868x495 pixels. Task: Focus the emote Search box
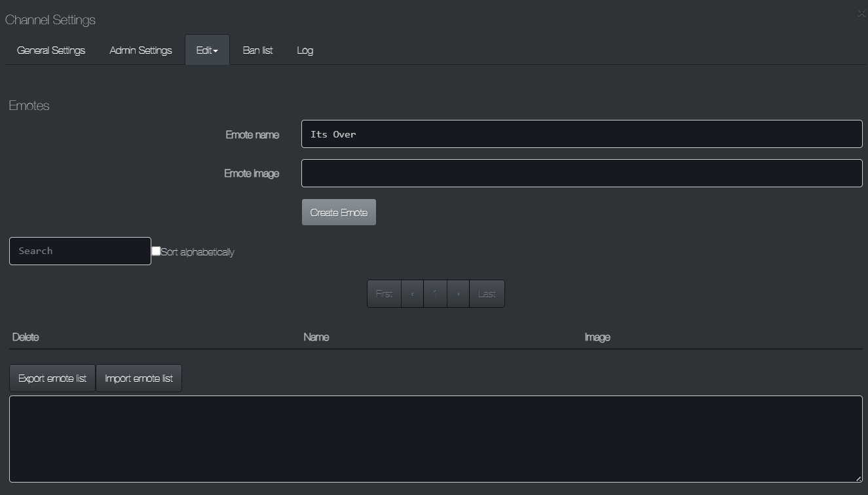[80, 251]
